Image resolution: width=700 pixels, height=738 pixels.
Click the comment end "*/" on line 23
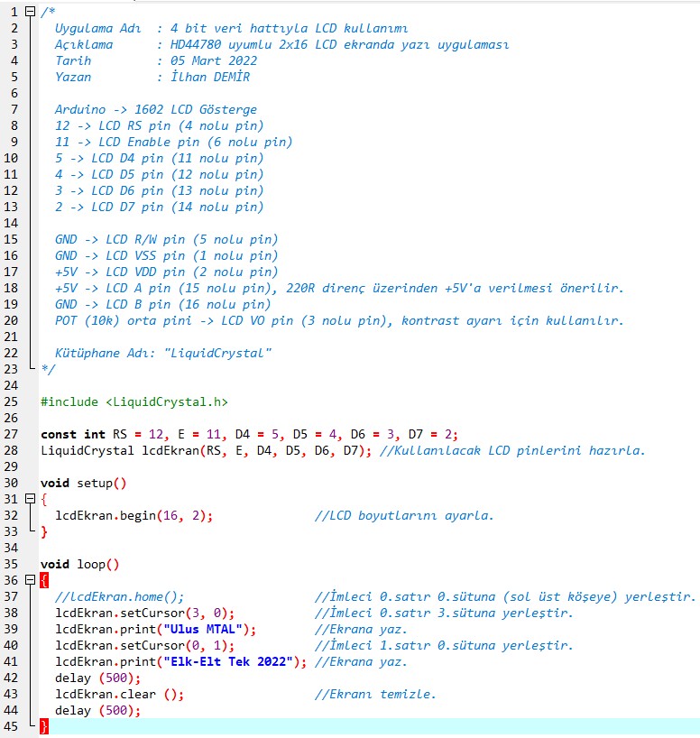coord(48,369)
